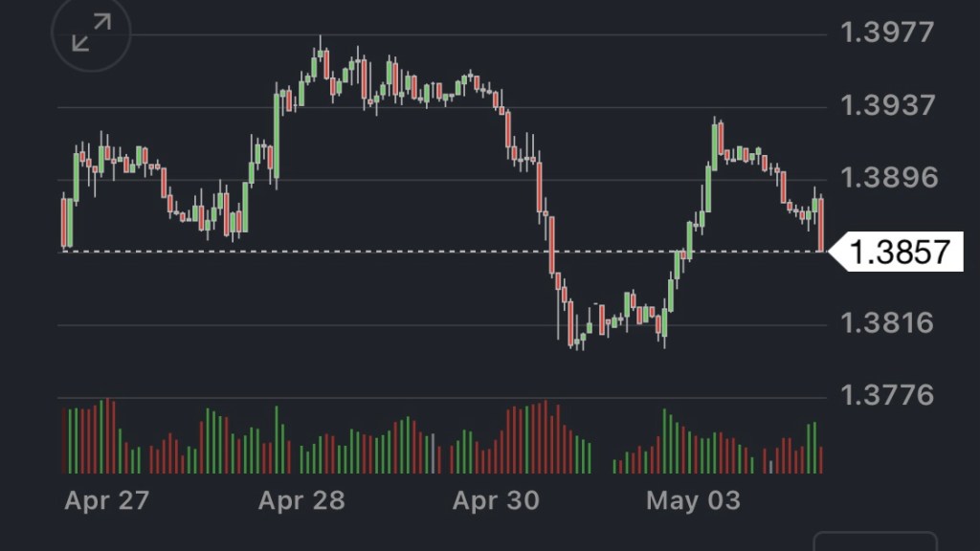
Task: Select the Apr 28 date marker
Action: click(301, 500)
